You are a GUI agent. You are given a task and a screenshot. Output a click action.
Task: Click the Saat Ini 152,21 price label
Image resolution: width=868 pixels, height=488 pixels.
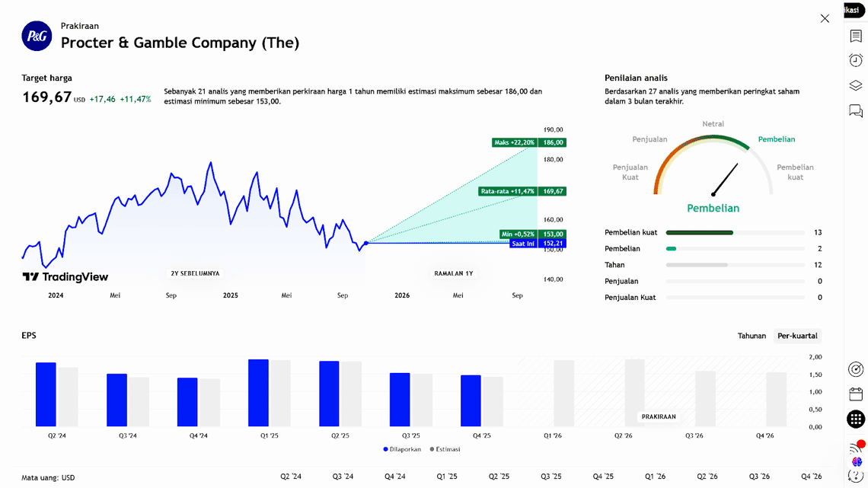538,244
